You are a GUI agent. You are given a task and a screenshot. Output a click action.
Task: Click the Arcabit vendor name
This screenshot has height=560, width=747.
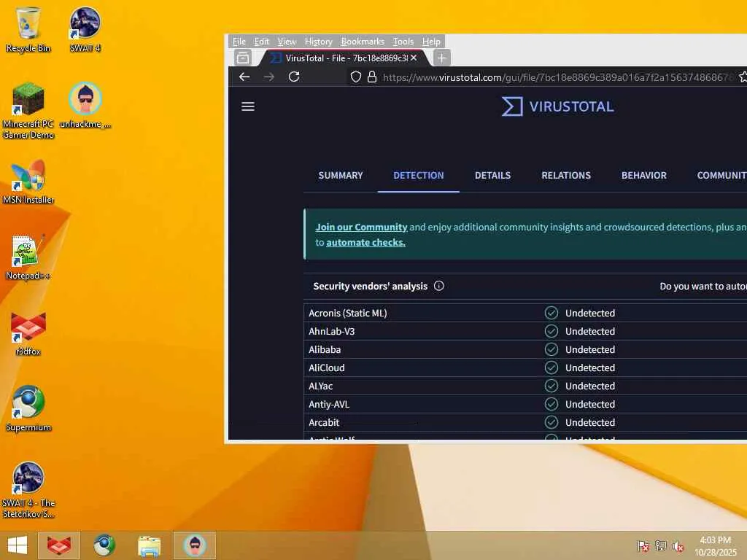pyautogui.click(x=324, y=422)
